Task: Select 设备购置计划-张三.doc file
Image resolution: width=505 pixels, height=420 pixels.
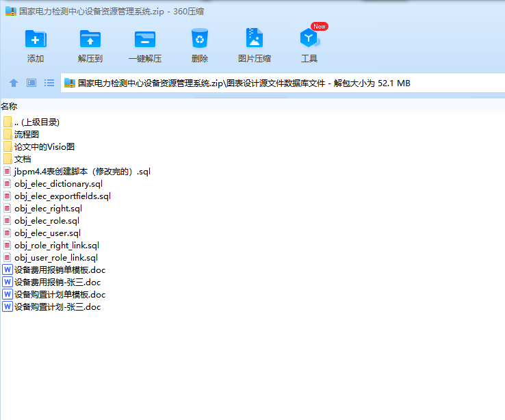Action: click(51, 306)
